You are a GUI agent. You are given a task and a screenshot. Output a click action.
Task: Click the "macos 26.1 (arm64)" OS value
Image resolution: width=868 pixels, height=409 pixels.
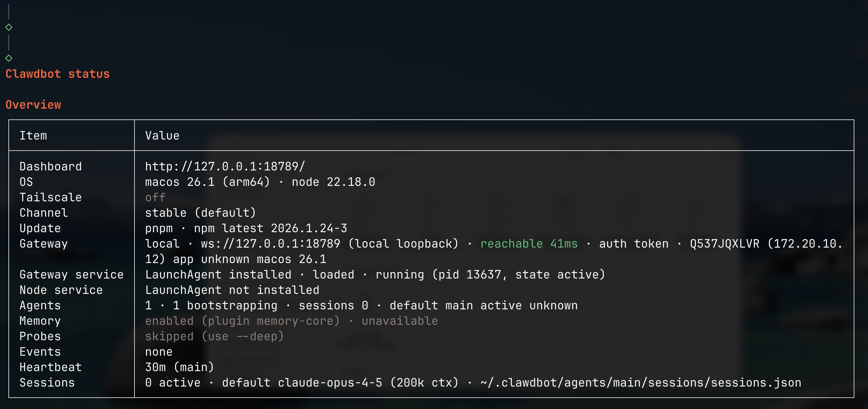[x=207, y=182]
